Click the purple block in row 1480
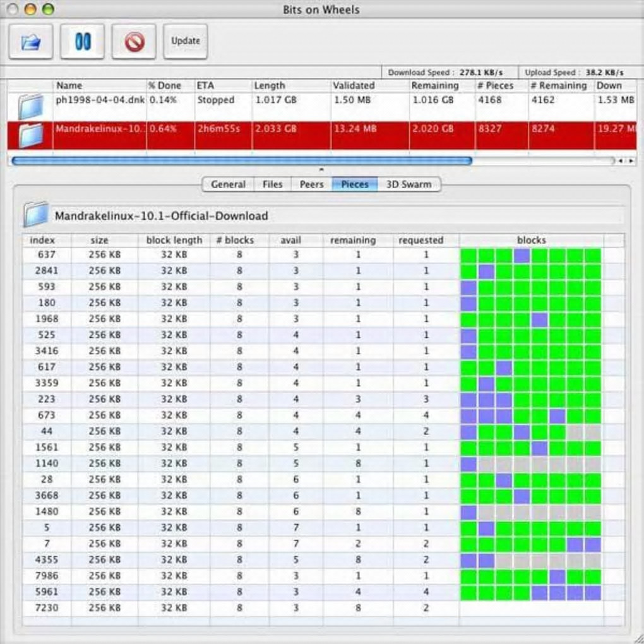 pos(468,512)
